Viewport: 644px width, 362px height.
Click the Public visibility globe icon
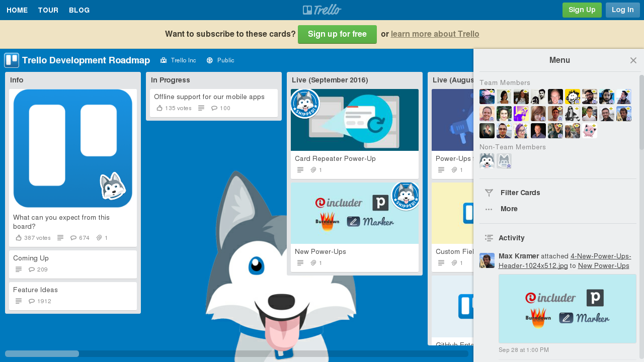coord(210,60)
